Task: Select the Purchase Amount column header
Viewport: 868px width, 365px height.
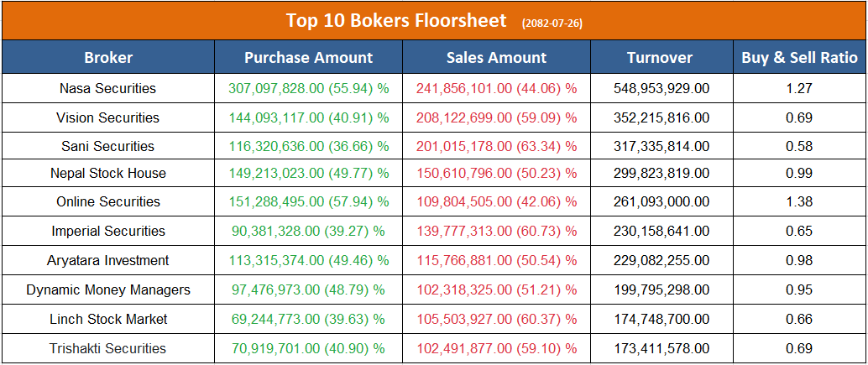Action: pyautogui.click(x=308, y=58)
